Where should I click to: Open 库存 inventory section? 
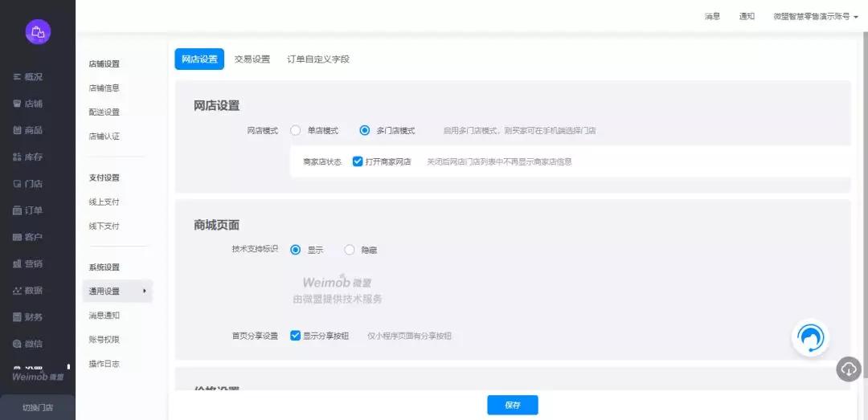tap(27, 157)
